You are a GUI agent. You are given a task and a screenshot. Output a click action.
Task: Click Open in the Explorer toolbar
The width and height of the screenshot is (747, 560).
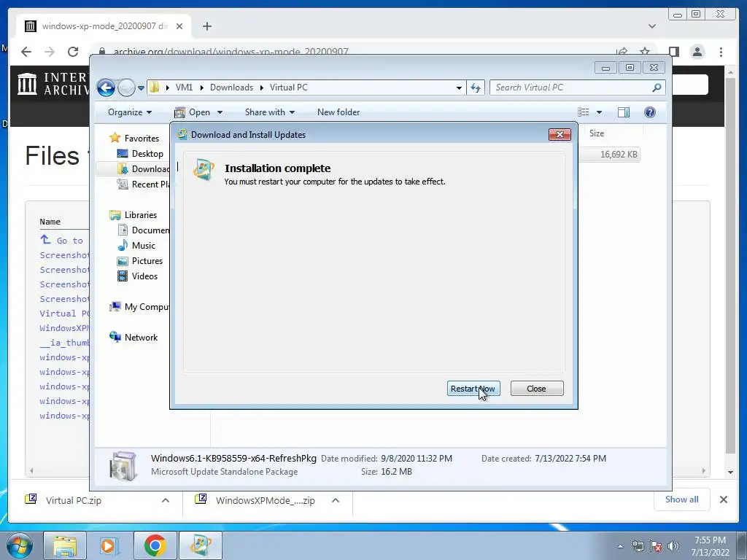tap(193, 112)
